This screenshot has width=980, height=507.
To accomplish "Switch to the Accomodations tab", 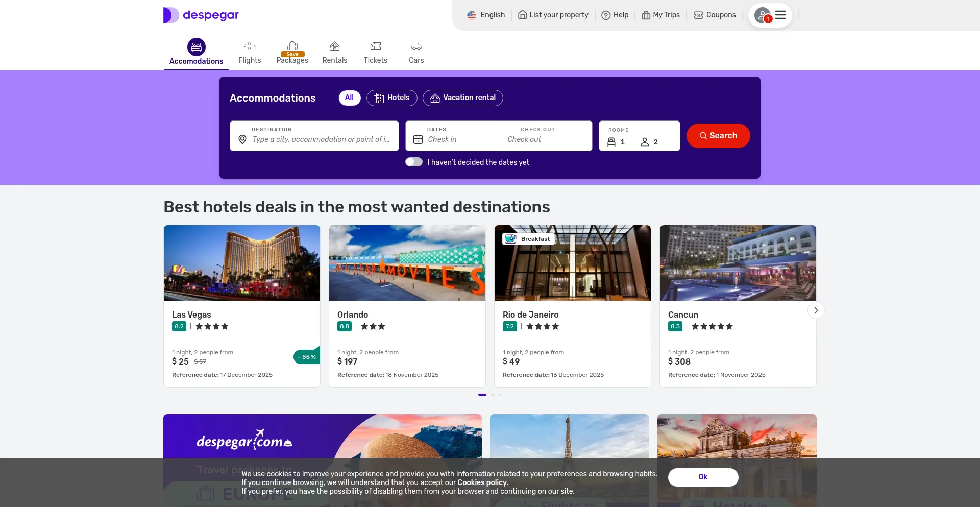I will point(196,53).
